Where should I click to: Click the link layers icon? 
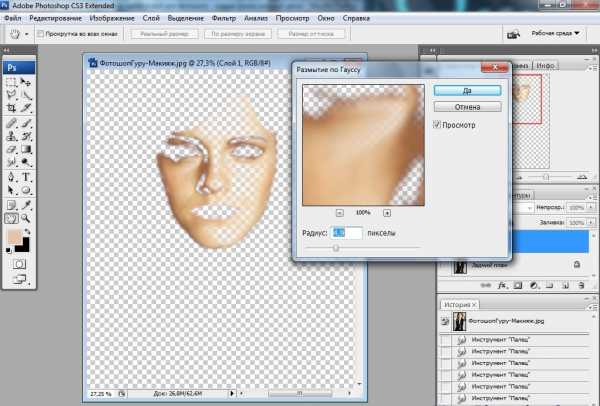coord(486,285)
